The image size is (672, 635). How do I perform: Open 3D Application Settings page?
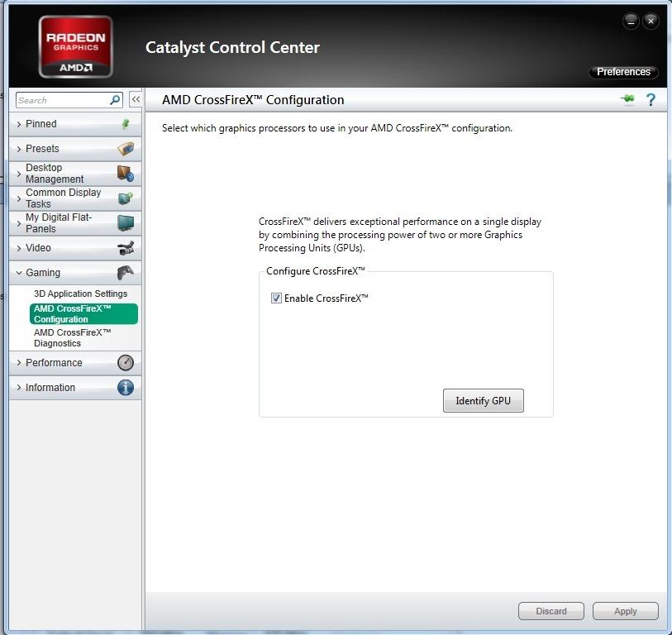click(80, 294)
